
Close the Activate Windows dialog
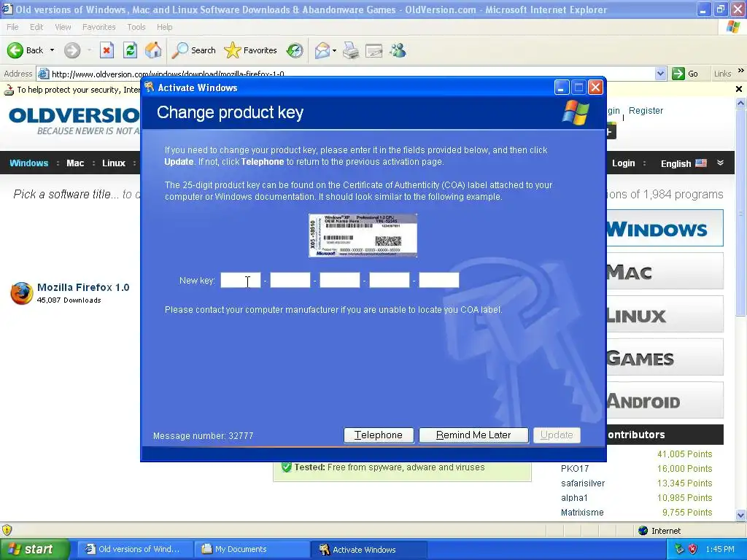(595, 87)
